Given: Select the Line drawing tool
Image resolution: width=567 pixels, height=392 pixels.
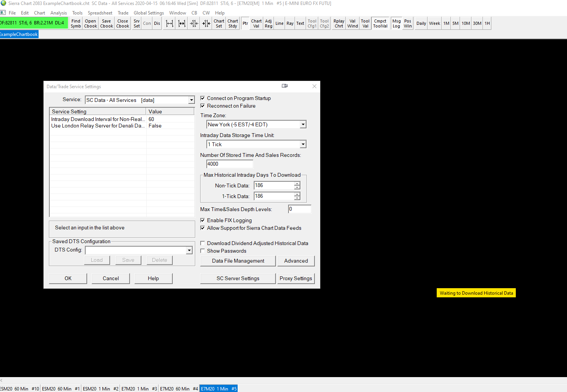Looking at the screenshot, I should (280, 24).
